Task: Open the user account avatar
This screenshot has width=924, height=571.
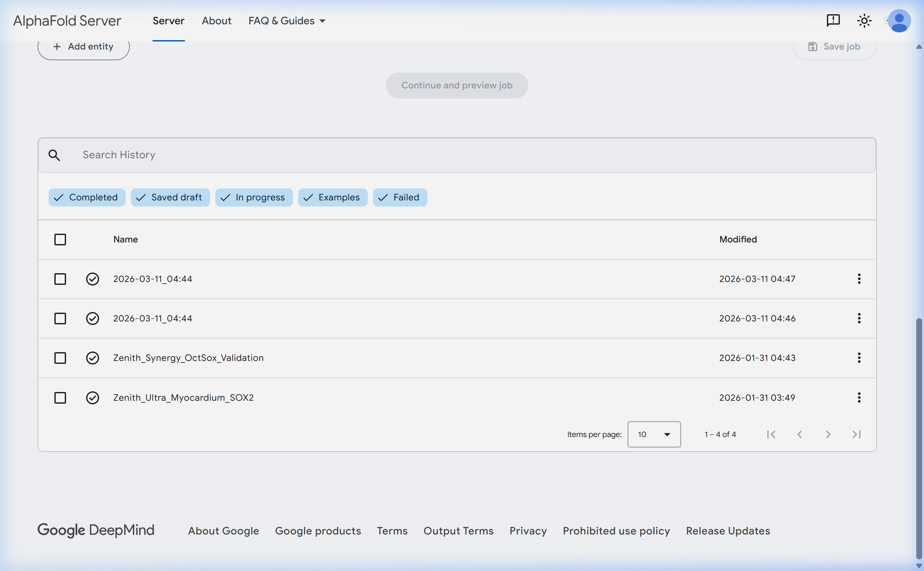Action: click(x=899, y=21)
